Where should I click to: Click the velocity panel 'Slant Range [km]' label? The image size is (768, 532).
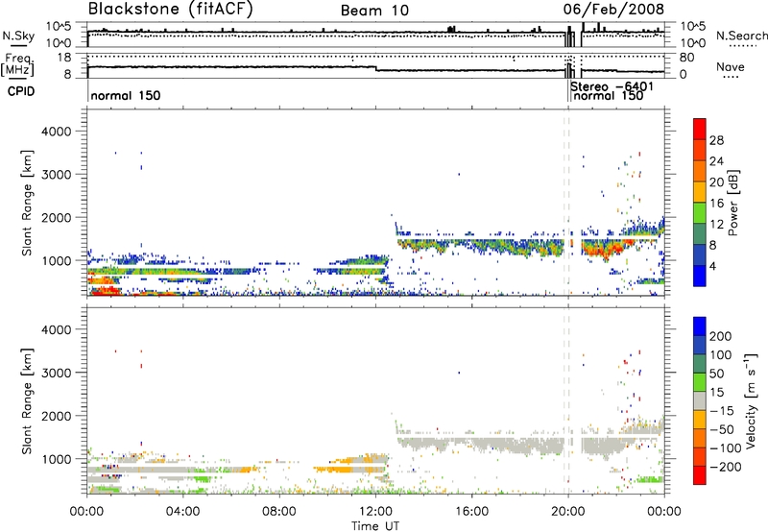(x=27, y=401)
